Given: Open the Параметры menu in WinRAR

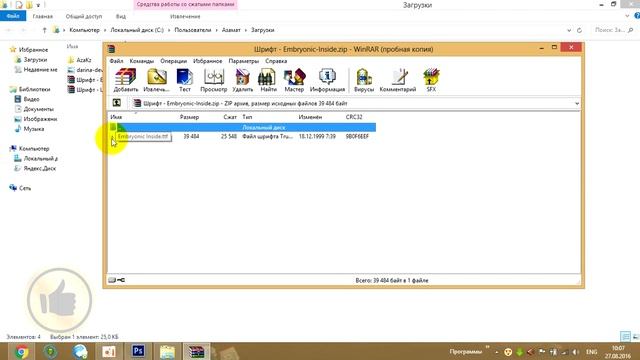Looking at the screenshot, I should click(x=244, y=61).
